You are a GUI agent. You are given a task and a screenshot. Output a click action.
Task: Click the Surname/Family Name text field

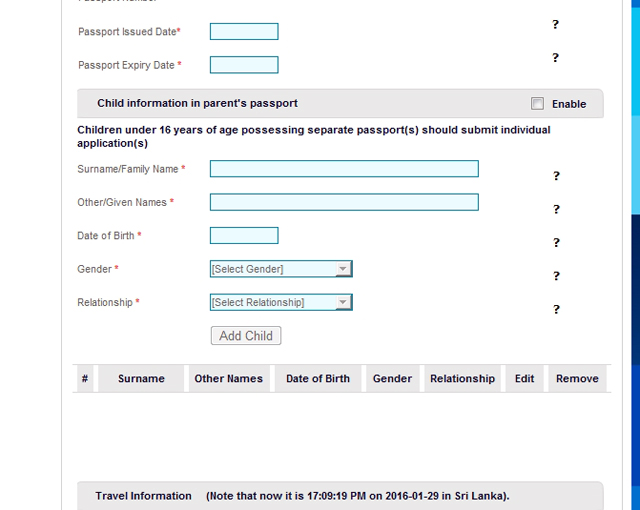click(344, 169)
